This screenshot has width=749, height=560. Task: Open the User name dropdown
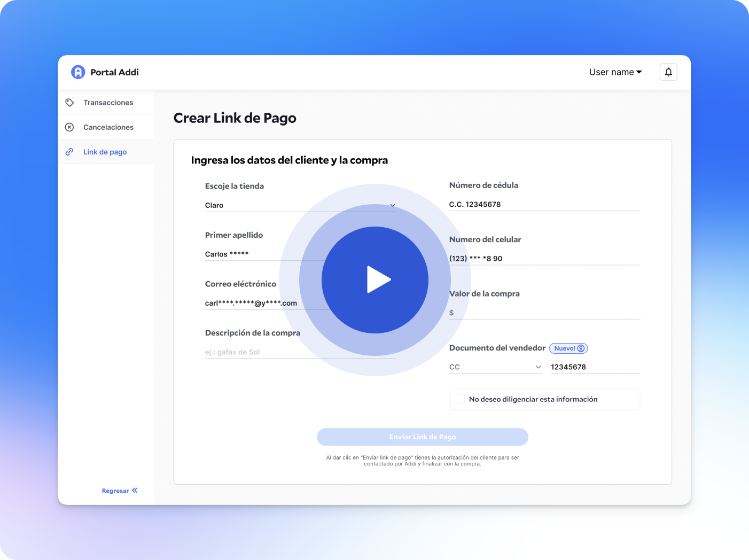tap(615, 72)
